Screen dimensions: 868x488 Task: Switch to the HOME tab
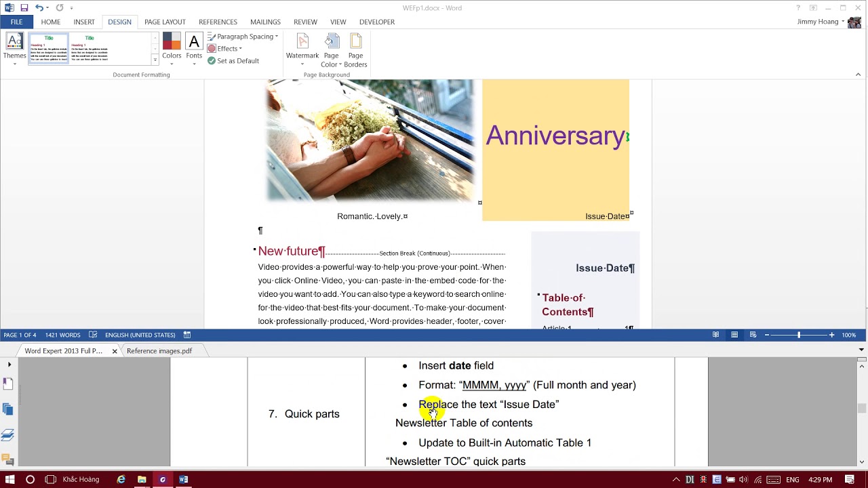(51, 22)
